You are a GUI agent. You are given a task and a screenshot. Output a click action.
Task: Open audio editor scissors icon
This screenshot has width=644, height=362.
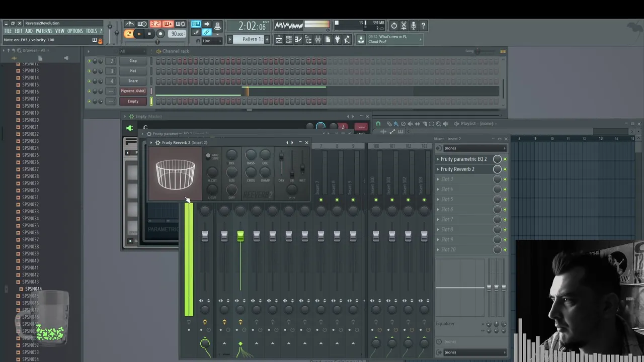click(404, 25)
